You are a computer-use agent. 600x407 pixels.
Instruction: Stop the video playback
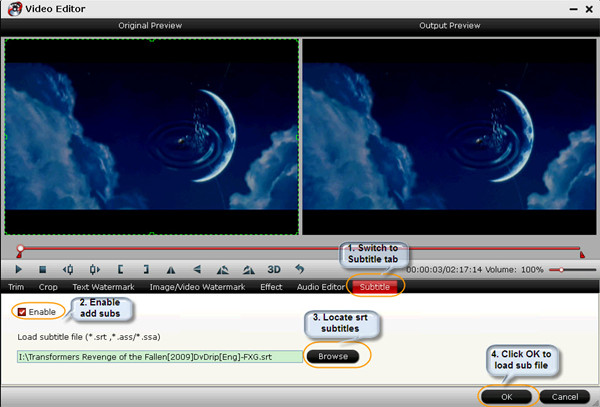(42, 270)
